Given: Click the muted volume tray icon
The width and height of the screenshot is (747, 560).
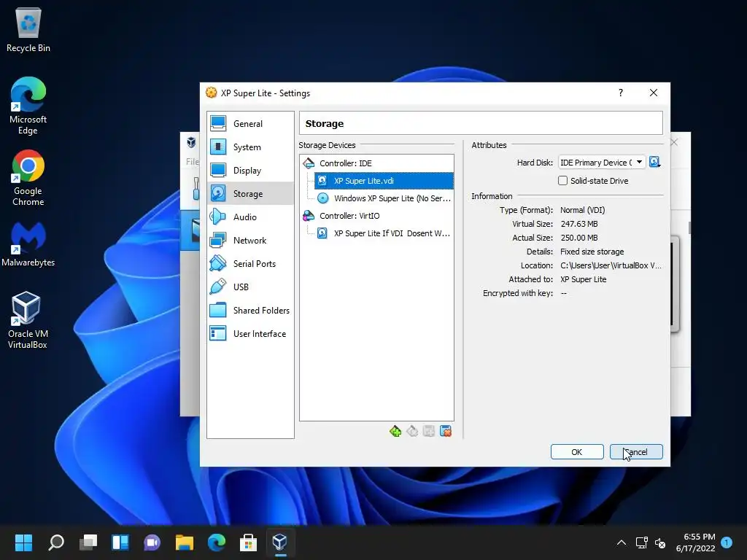Looking at the screenshot, I should point(660,542).
